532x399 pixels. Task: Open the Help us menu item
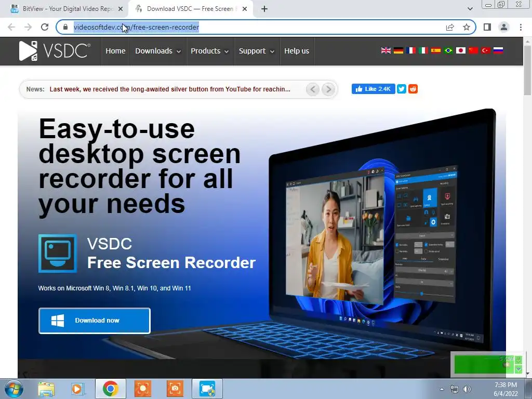(x=297, y=51)
